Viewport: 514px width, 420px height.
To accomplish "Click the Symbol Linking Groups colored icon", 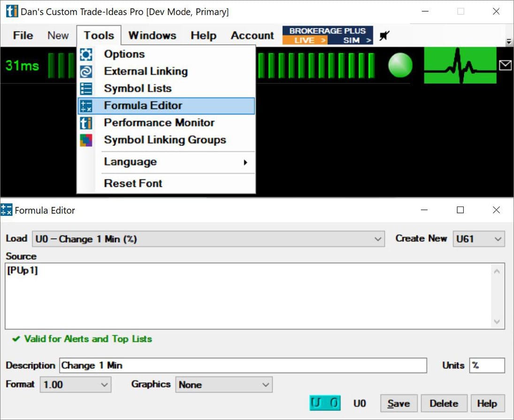I will coord(86,140).
